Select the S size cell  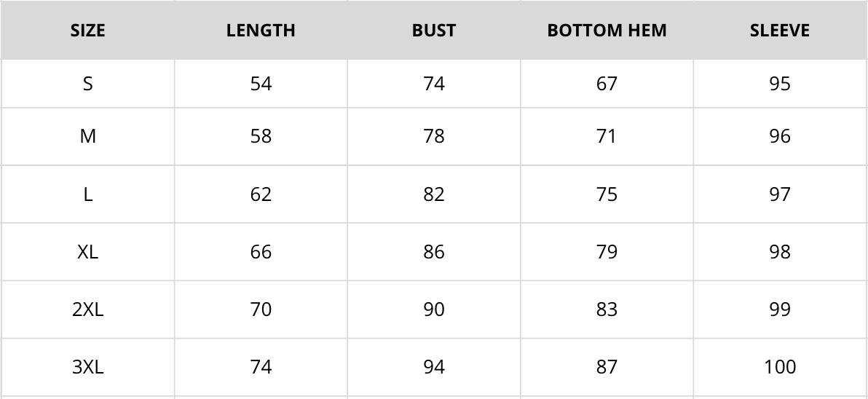tap(87, 84)
